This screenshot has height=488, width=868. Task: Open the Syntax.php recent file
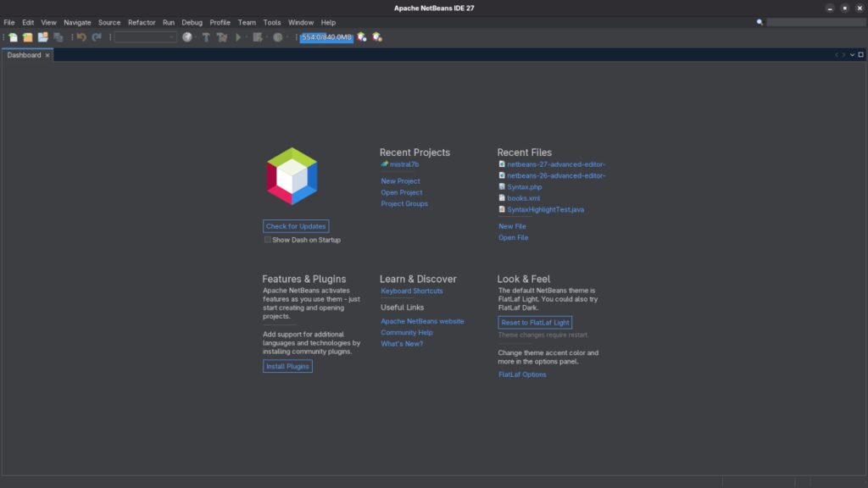525,186
